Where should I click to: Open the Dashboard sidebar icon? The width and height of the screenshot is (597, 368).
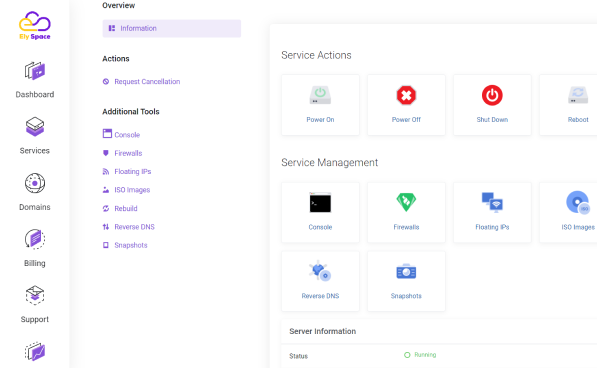point(35,71)
